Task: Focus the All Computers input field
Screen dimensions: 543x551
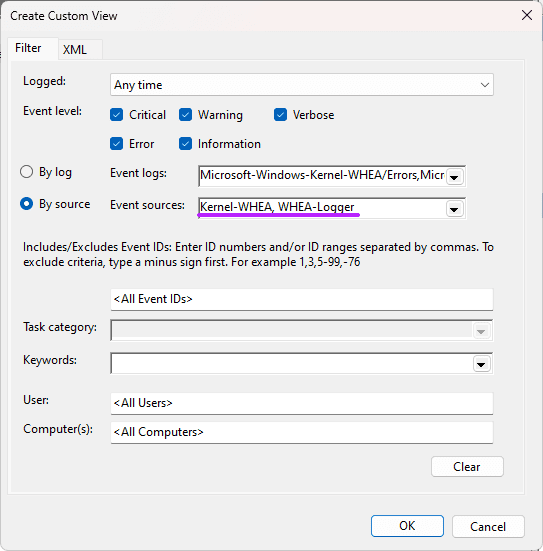Action: (302, 432)
